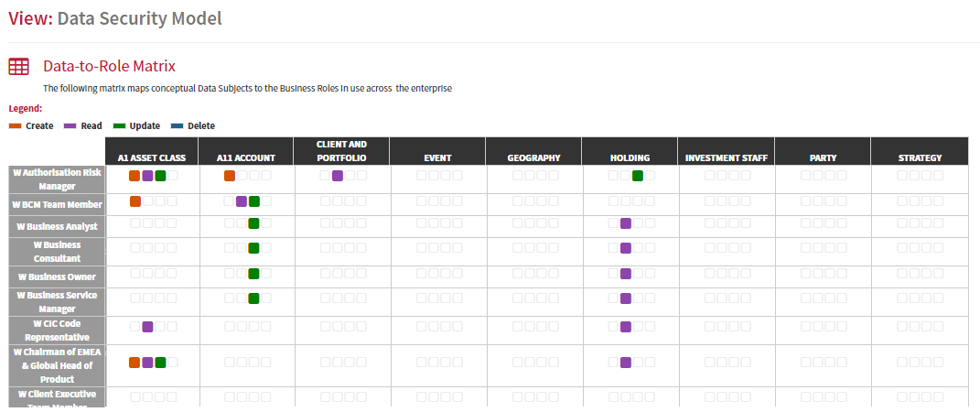Select the CLIENT AND PORTFOLIO column header
This screenshot has width=980, height=412.
tap(341, 151)
